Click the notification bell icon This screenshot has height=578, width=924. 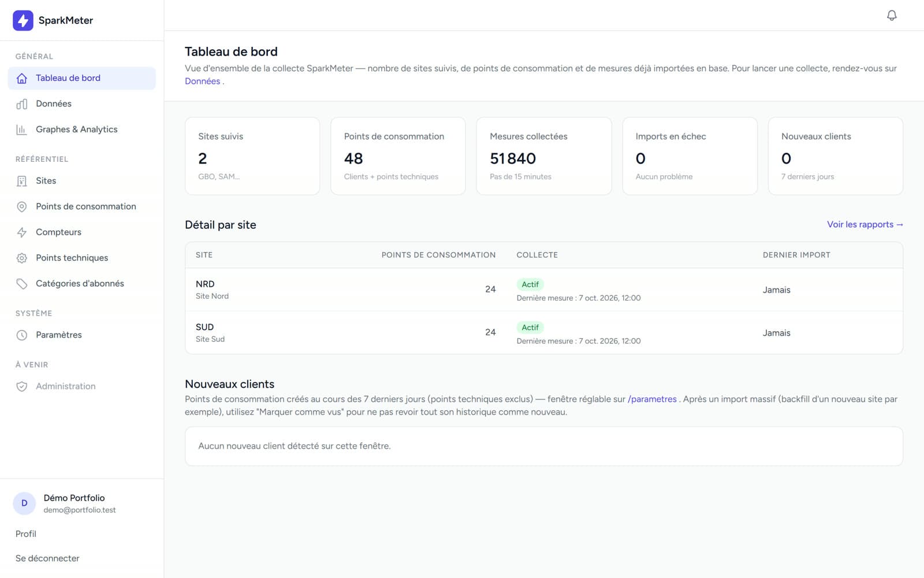(892, 15)
